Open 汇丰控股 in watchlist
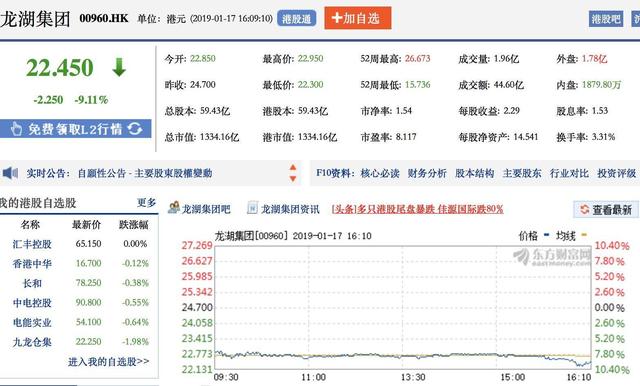Viewport: 640px width, 386px height. (x=32, y=244)
